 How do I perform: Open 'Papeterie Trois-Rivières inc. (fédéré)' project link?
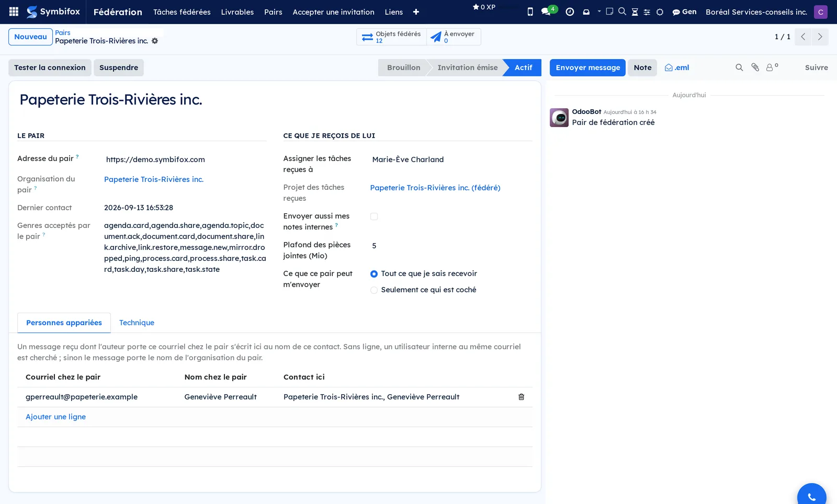[x=435, y=188]
